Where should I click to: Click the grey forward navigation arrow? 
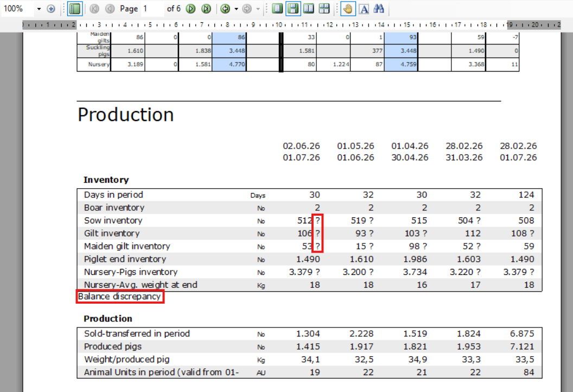tap(247, 9)
